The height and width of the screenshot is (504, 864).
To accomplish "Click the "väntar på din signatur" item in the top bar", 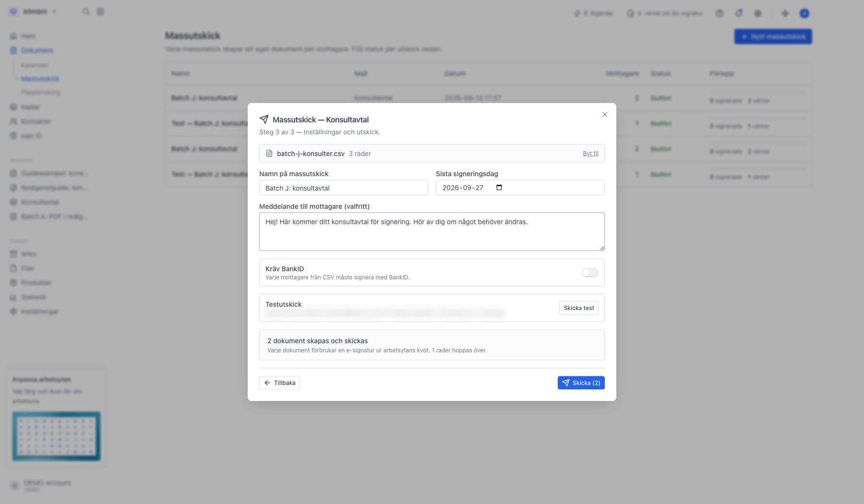I will (x=665, y=13).
